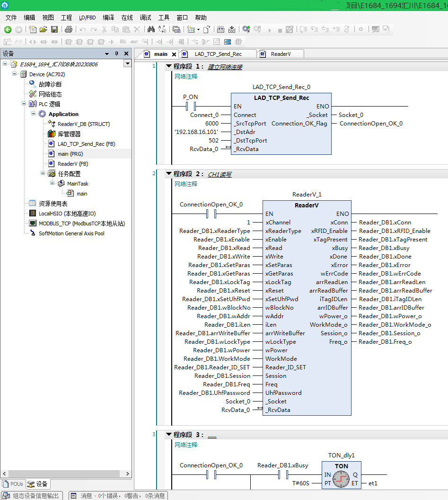Switch to the POUs bottom tab
This screenshot has width=448, height=500.
(x=13, y=484)
